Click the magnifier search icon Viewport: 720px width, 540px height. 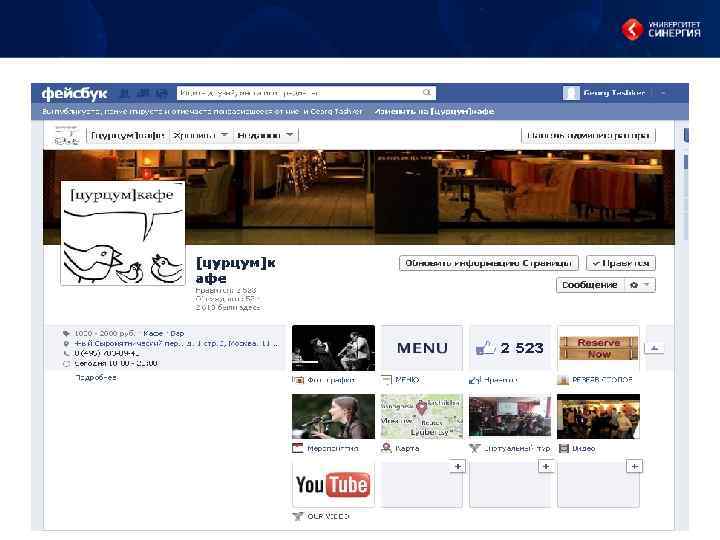click(427, 93)
